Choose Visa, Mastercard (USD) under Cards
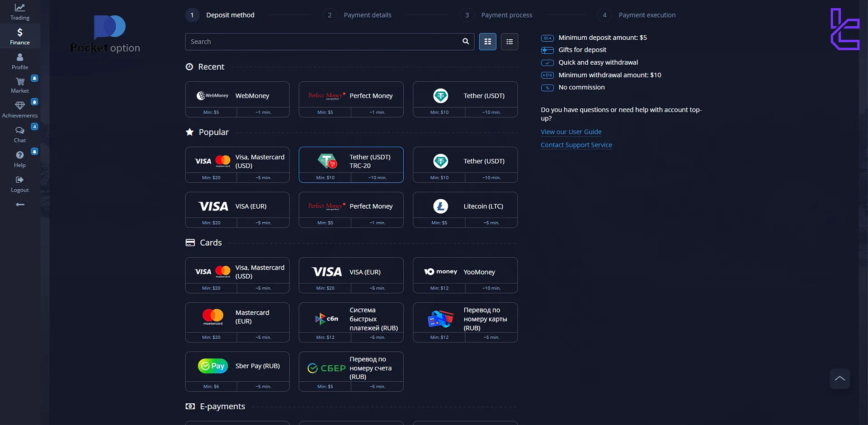 pos(237,276)
